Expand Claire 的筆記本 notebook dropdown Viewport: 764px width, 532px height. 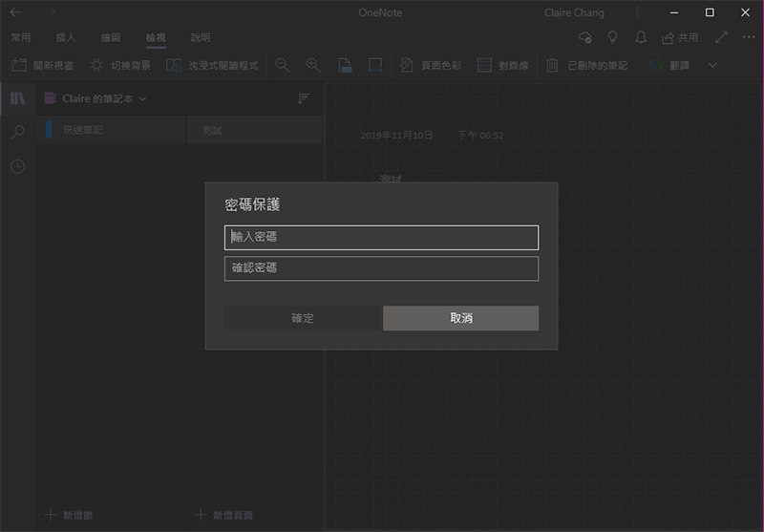coord(95,99)
